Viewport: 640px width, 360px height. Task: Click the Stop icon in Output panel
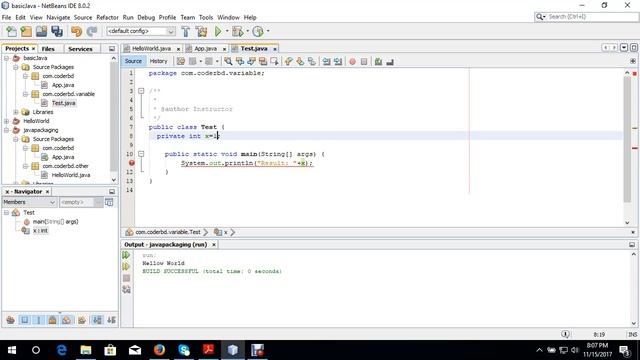click(x=126, y=278)
